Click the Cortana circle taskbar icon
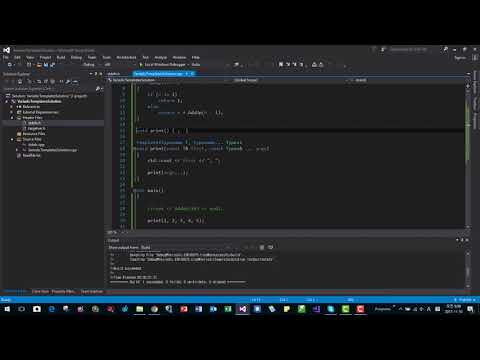This screenshot has height=360, width=480. pyautogui.click(x=22, y=309)
